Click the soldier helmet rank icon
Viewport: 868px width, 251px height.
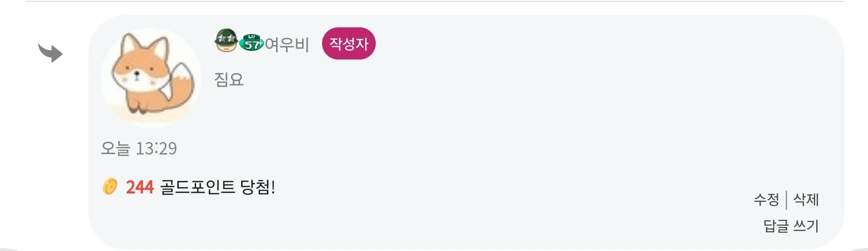[226, 40]
